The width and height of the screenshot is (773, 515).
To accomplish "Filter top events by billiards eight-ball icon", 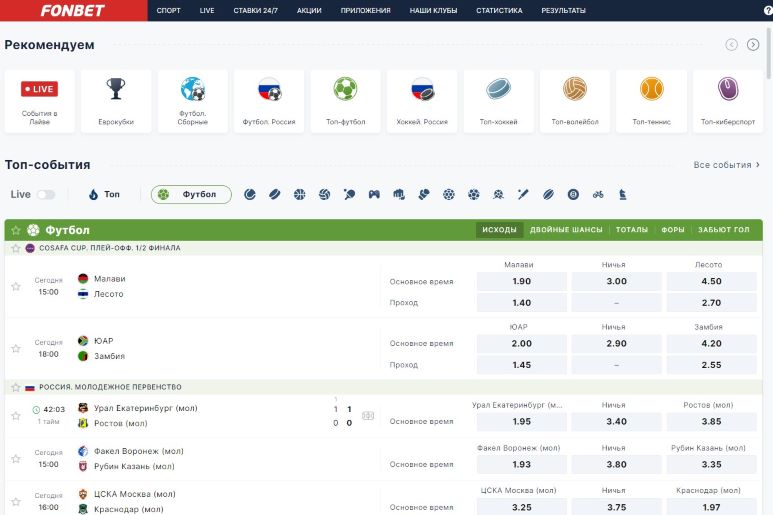I will [573, 195].
